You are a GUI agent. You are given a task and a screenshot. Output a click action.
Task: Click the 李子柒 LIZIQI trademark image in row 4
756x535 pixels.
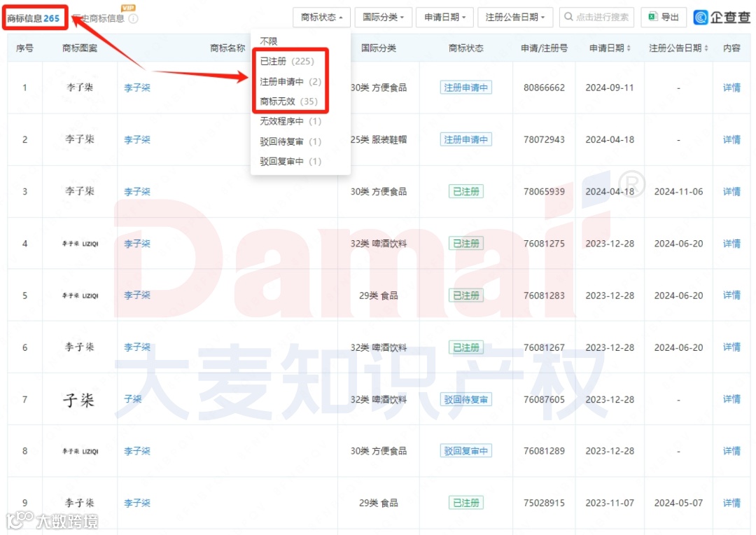pyautogui.click(x=80, y=244)
